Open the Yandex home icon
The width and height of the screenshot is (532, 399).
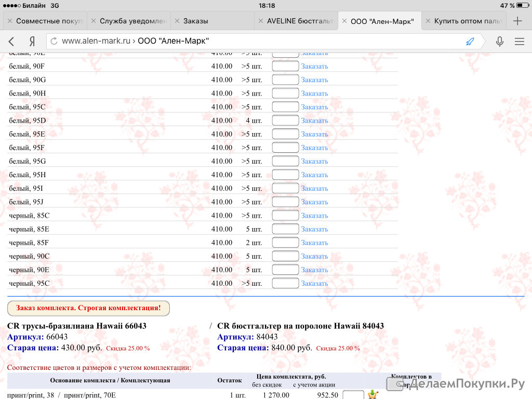pyautogui.click(x=32, y=42)
